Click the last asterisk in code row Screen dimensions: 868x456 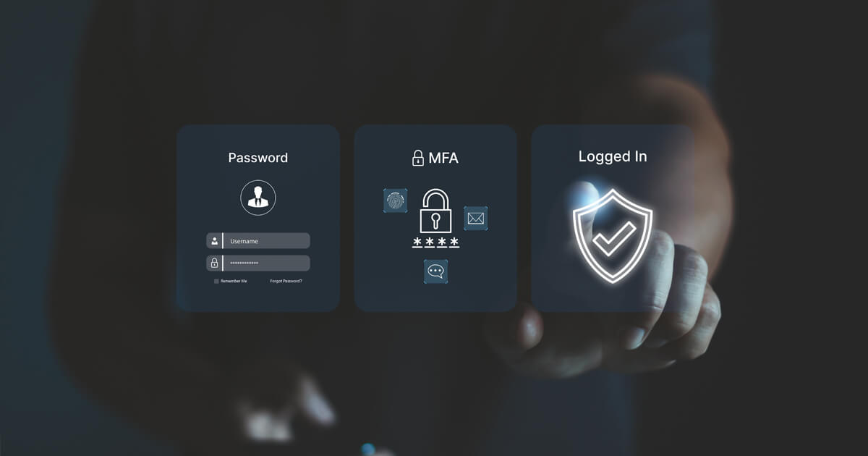454,242
